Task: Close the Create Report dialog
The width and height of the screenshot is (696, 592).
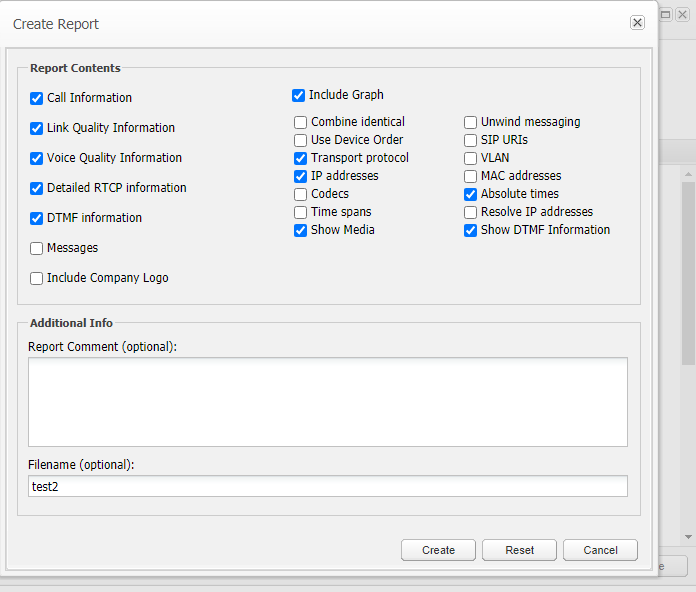Action: coord(637,23)
